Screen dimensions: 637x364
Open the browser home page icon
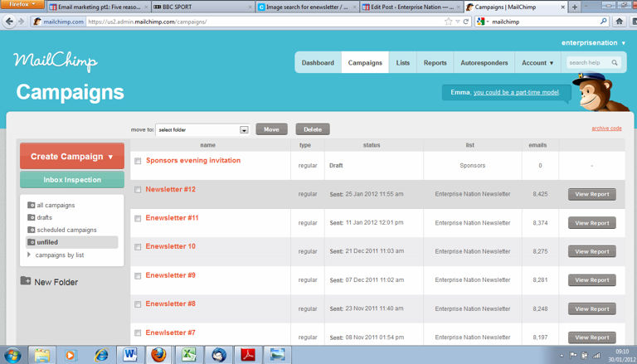click(619, 22)
